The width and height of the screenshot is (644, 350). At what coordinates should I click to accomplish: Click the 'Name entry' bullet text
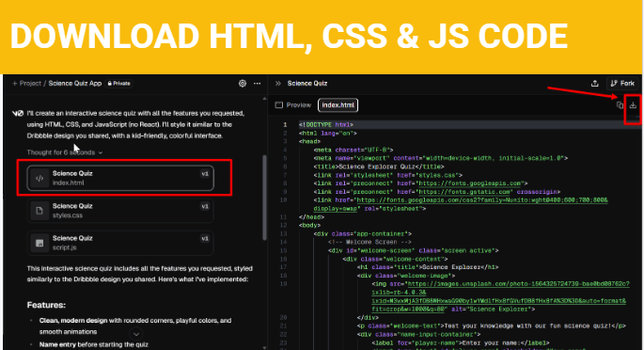(94, 344)
